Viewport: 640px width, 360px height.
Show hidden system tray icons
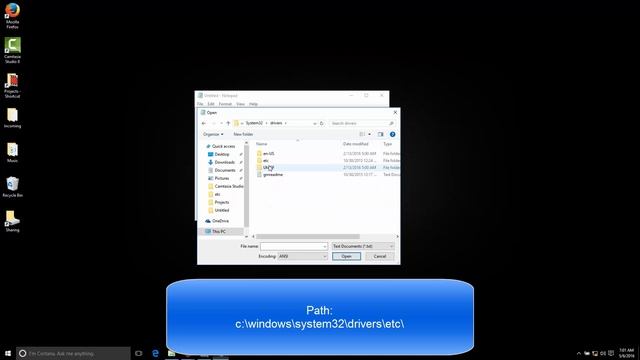[578, 353]
